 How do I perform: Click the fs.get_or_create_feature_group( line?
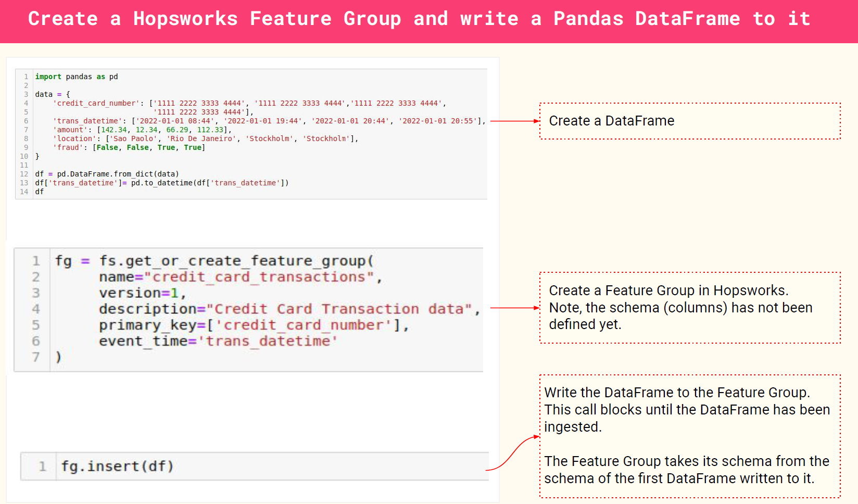click(x=215, y=260)
